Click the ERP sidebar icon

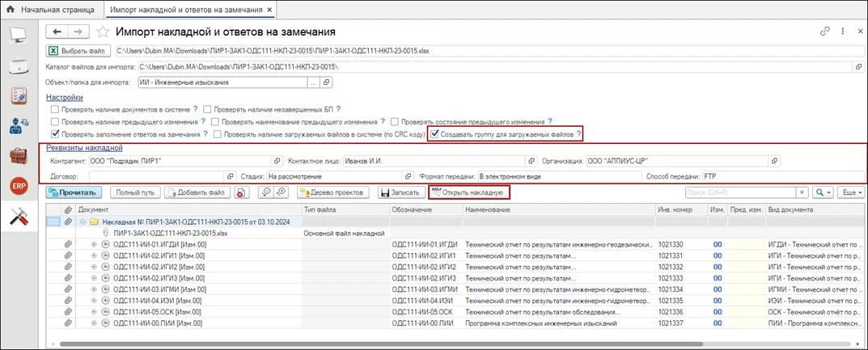tap(18, 187)
